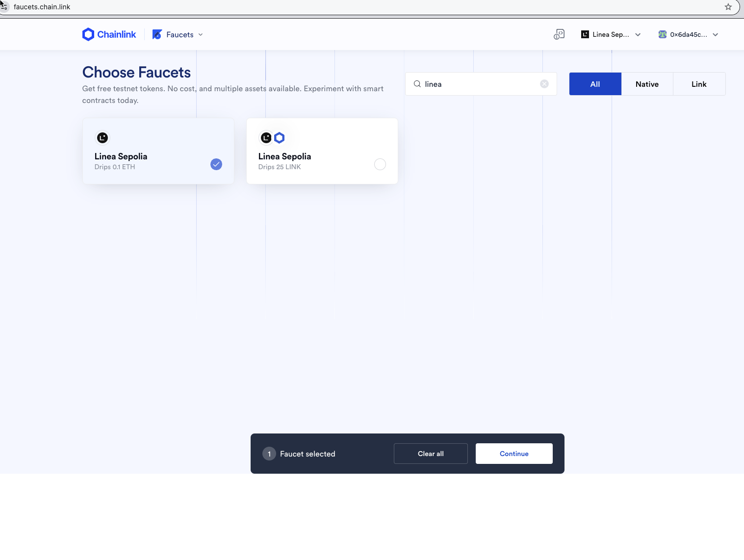Click the Faucets menu label
744x560 pixels.
pos(180,35)
